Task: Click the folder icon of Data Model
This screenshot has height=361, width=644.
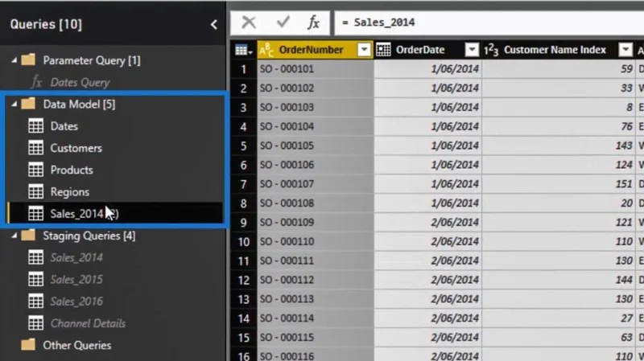Action: click(28, 104)
